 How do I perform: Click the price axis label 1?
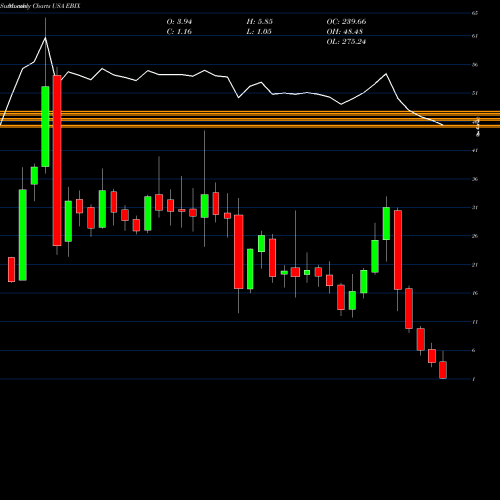point(474,379)
